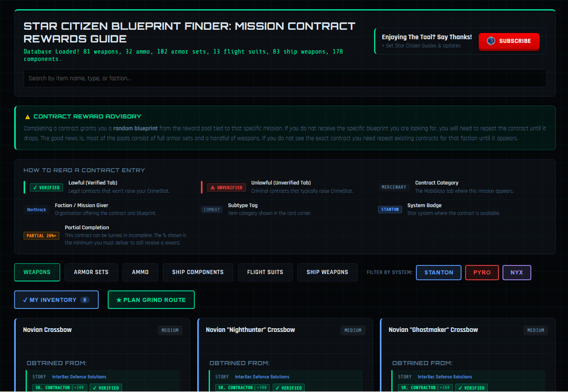Open the Flight Suits tab
This screenshot has height=392, width=568.
265,272
